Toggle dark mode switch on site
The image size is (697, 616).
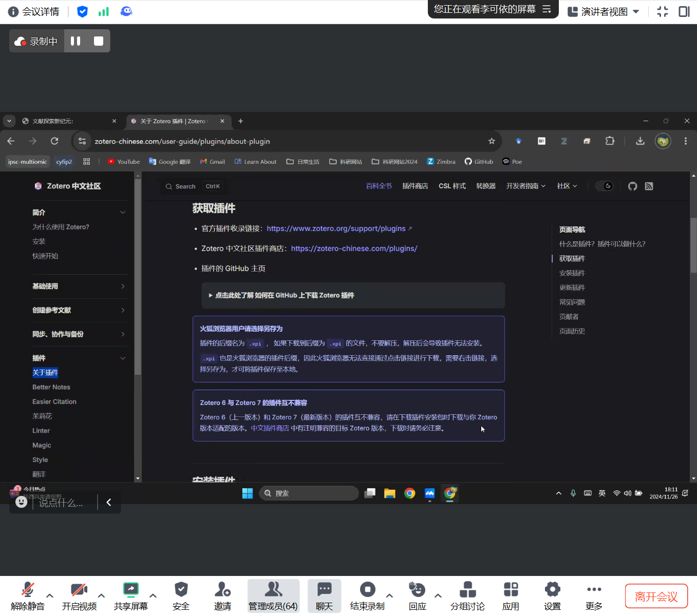point(604,186)
